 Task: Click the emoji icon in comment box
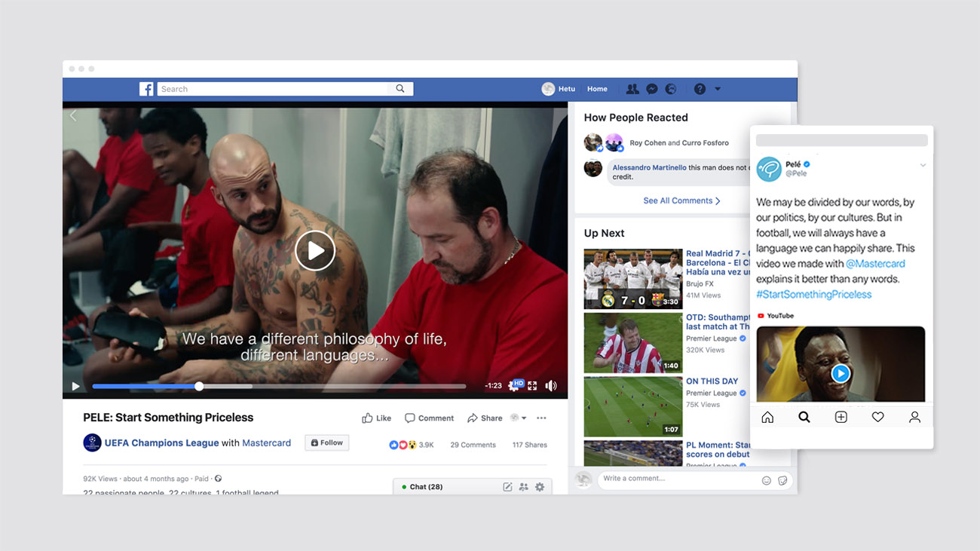(767, 480)
